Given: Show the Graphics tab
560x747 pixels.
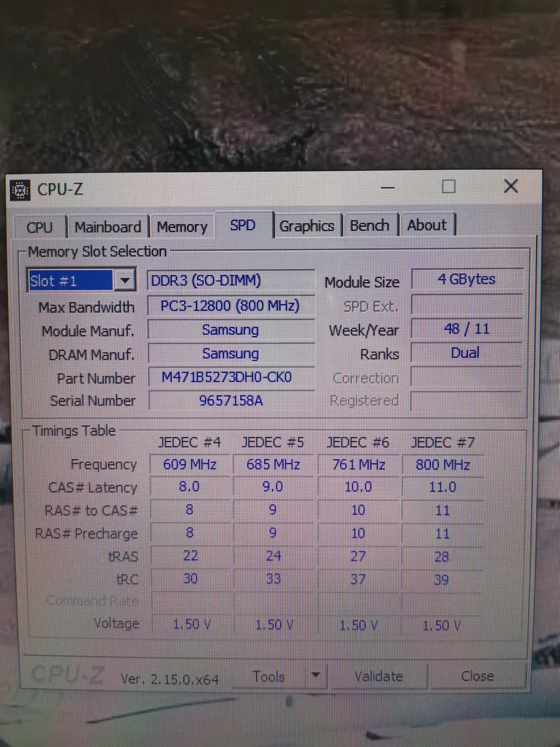Looking at the screenshot, I should pyautogui.click(x=306, y=226).
